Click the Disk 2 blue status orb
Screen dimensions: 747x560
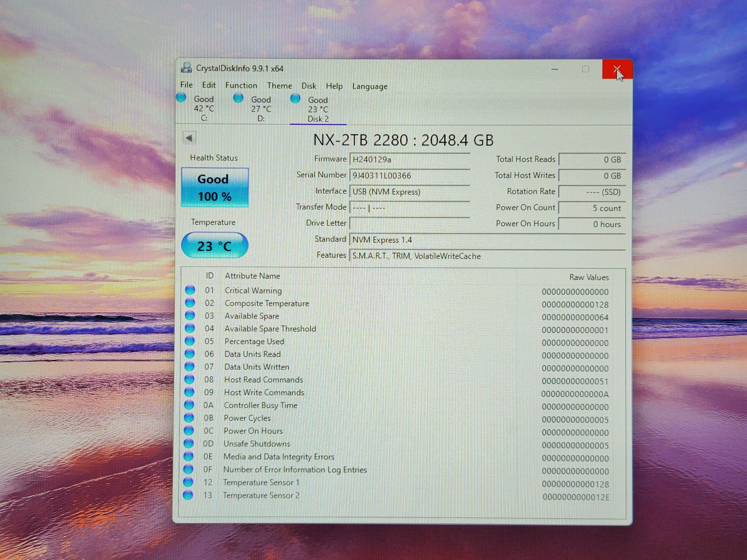(295, 98)
